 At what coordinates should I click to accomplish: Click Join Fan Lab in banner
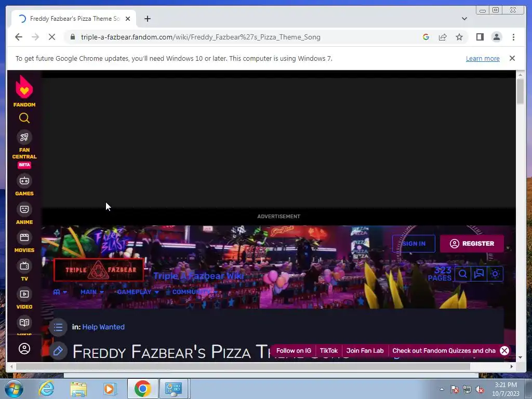tap(365, 351)
